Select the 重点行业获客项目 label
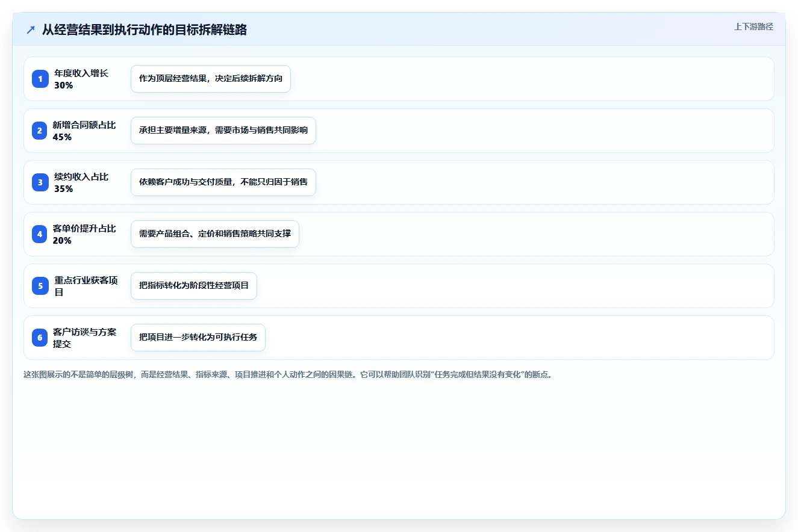 [x=86, y=286]
